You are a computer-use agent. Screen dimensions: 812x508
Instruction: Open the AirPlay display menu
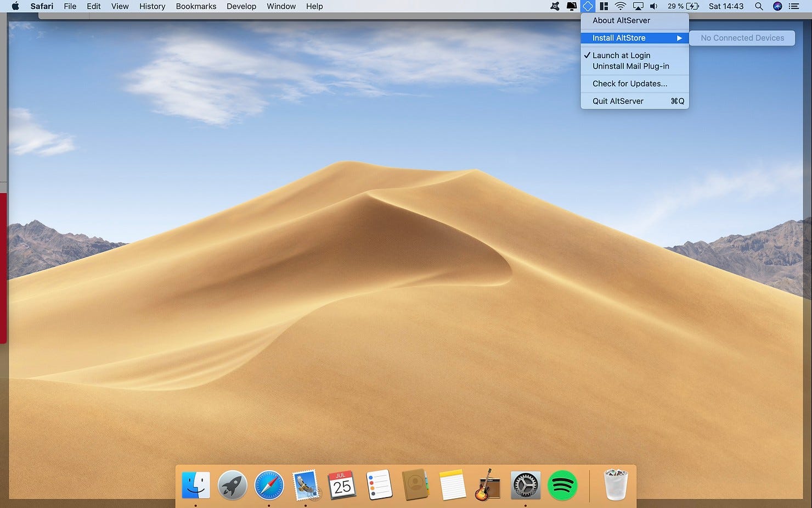(638, 6)
